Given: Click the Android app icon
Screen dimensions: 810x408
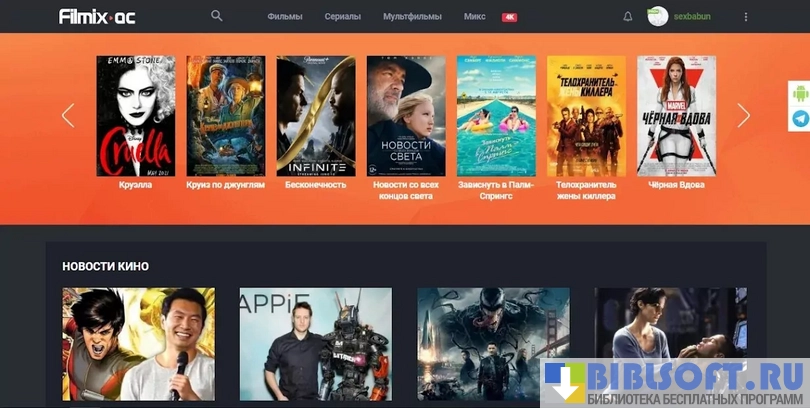Looking at the screenshot, I should pyautogui.click(x=800, y=94).
